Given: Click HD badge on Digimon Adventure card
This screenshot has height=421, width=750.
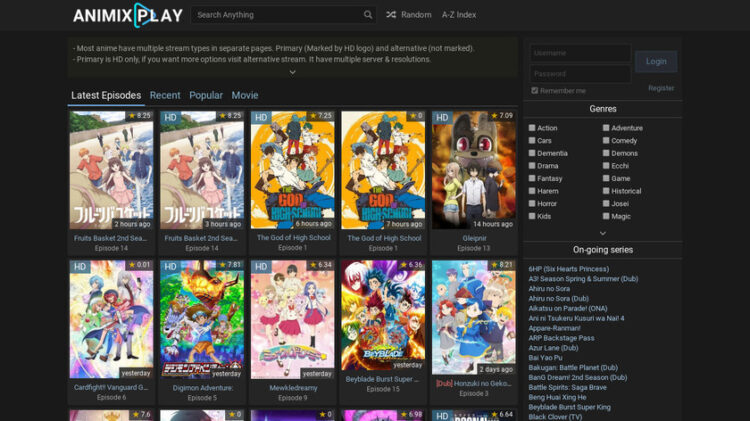Looking at the screenshot, I should click(170, 267).
